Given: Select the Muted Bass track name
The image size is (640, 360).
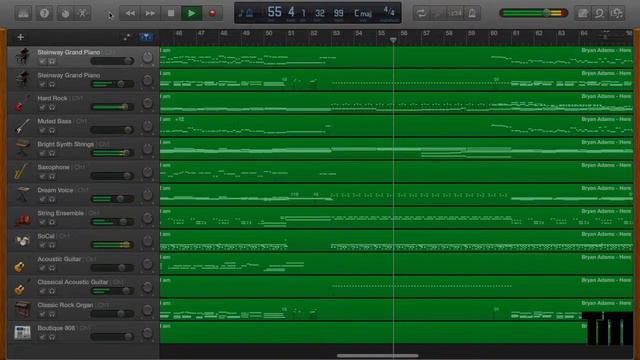Looking at the screenshot, I should click(54, 121).
